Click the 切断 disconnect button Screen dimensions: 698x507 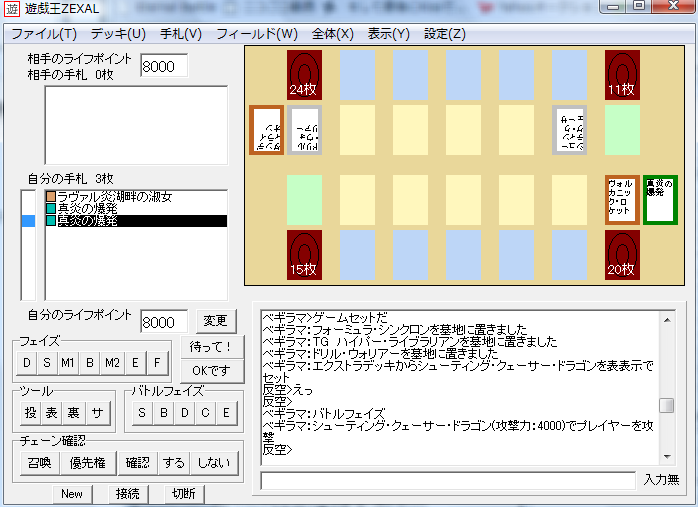click(184, 494)
